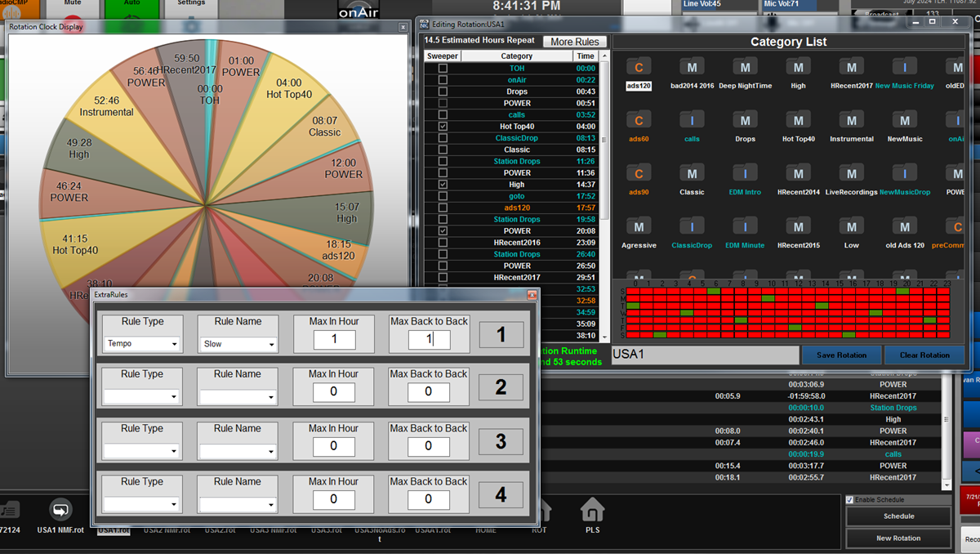The width and height of the screenshot is (980, 554).
Task: Select the ClassicDrop import icon
Action: click(x=692, y=226)
